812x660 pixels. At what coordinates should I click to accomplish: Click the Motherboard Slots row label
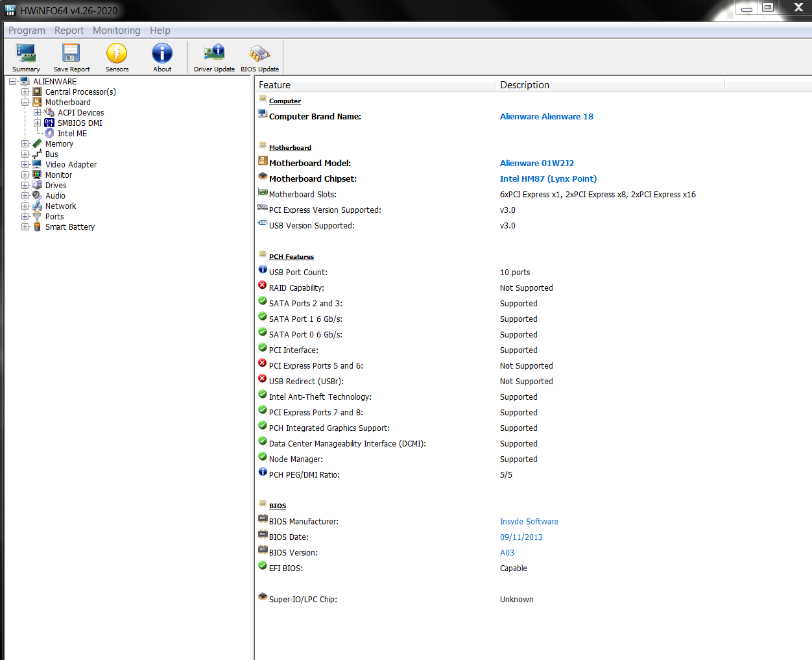tap(303, 195)
